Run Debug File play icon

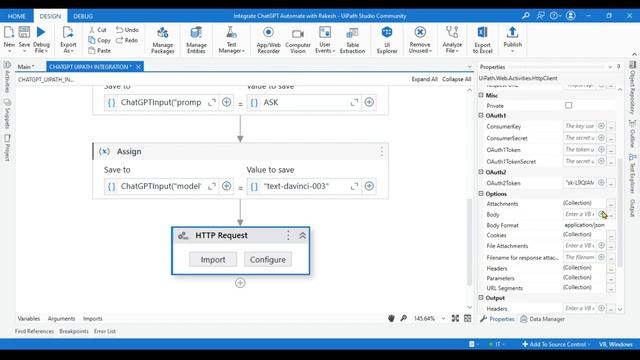tap(41, 32)
